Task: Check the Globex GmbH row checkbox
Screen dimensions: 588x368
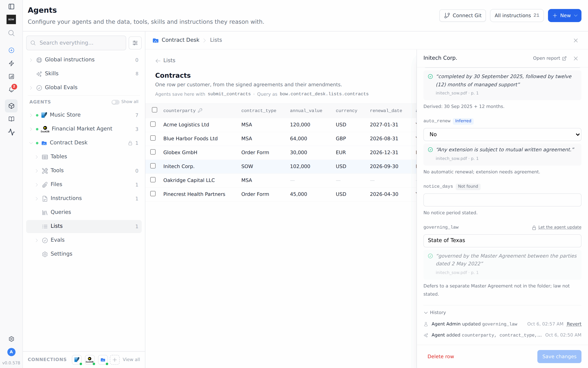Action: coord(153,152)
